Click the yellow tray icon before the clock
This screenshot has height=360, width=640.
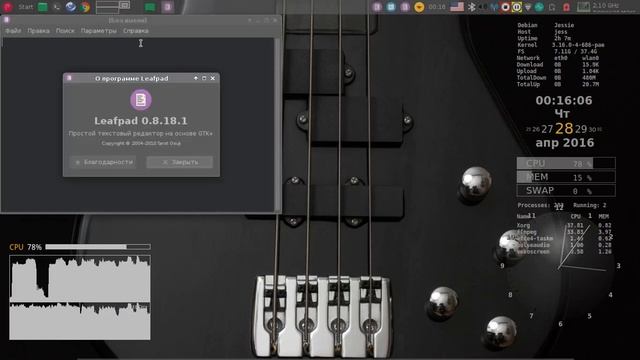point(419,7)
